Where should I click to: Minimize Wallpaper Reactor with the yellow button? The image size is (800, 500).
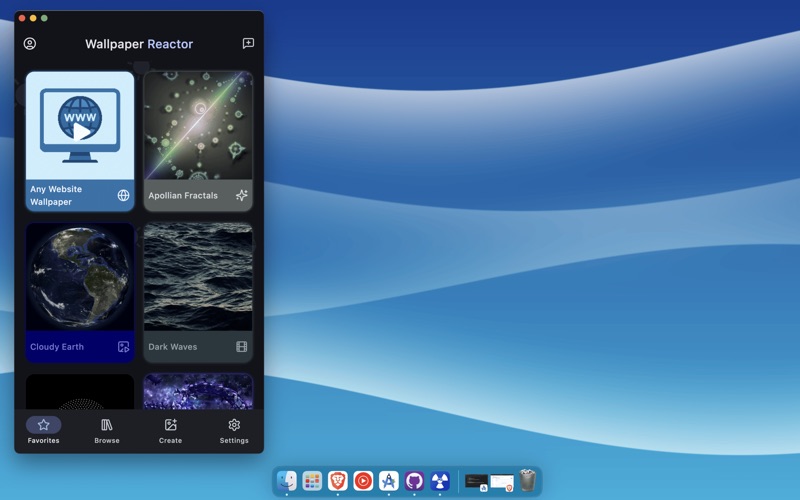point(33,18)
